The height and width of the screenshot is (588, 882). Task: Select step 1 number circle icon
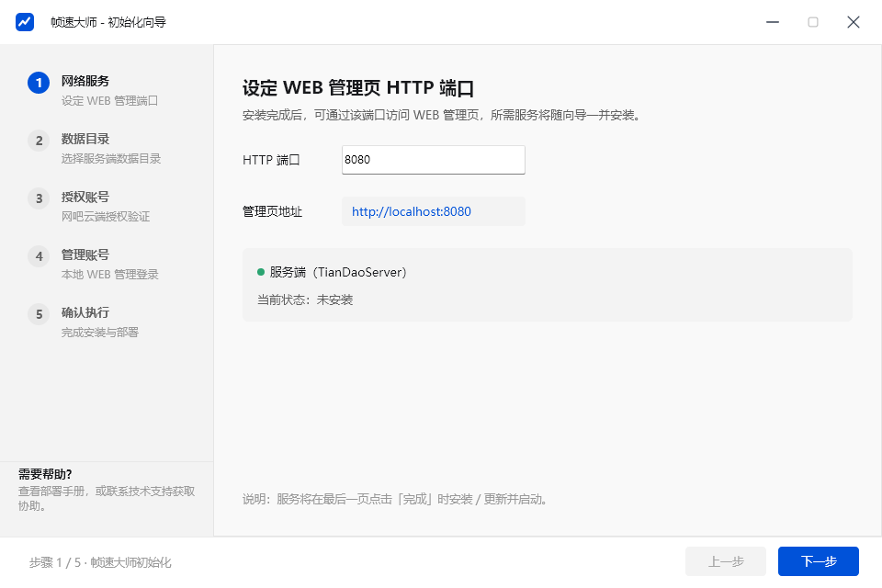click(39, 83)
